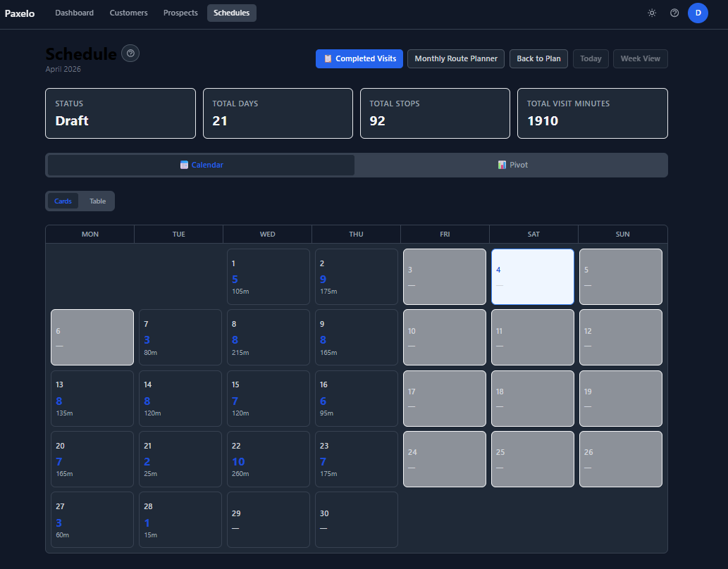Keep the Cards view toggle selected

click(63, 201)
